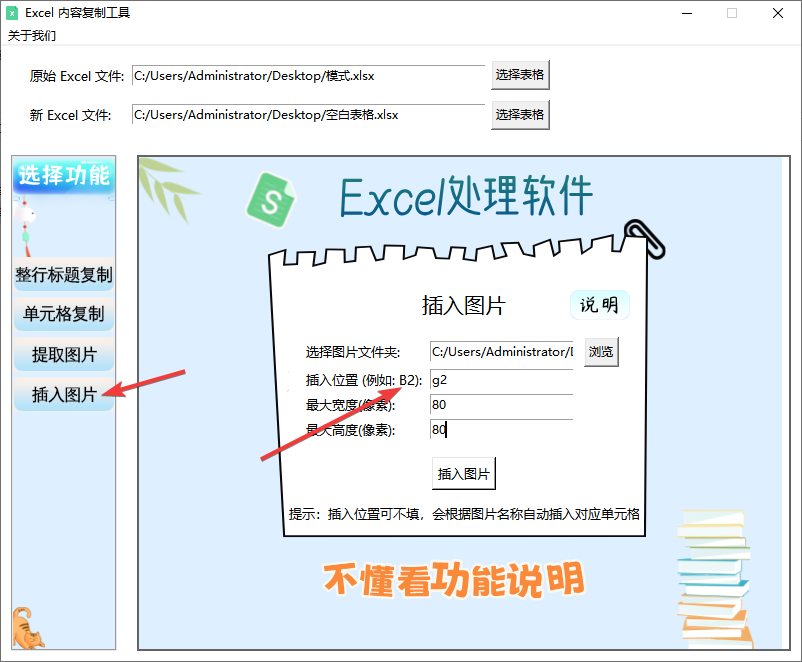Click the green S spreadsheet logo
Viewport: 802px width, 662px height.
tap(270, 201)
